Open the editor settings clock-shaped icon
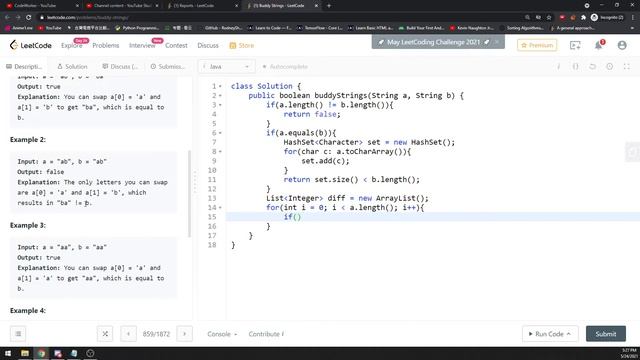 tap(609, 67)
